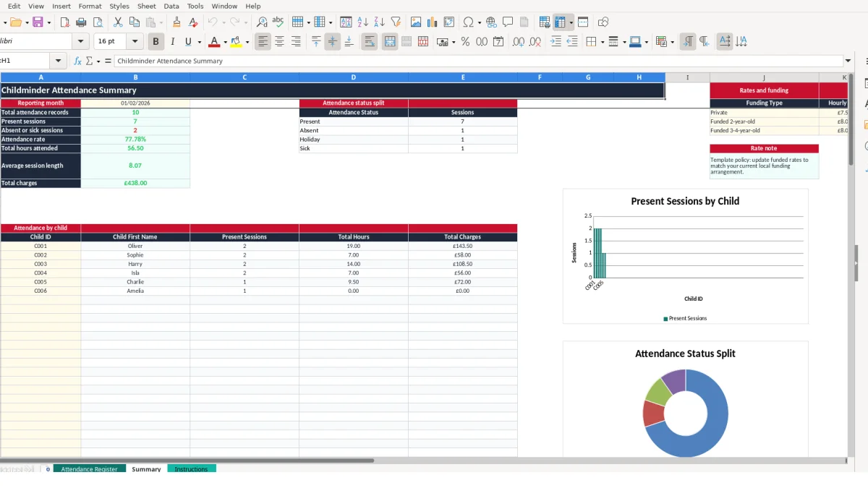Open Print Preview toggle icon
The width and height of the screenshot is (868, 488).
pos(98,22)
